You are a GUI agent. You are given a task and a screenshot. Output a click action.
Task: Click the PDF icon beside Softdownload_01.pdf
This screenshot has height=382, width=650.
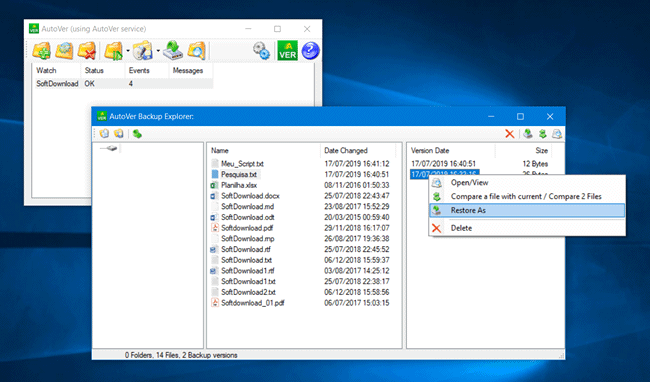[x=214, y=303]
